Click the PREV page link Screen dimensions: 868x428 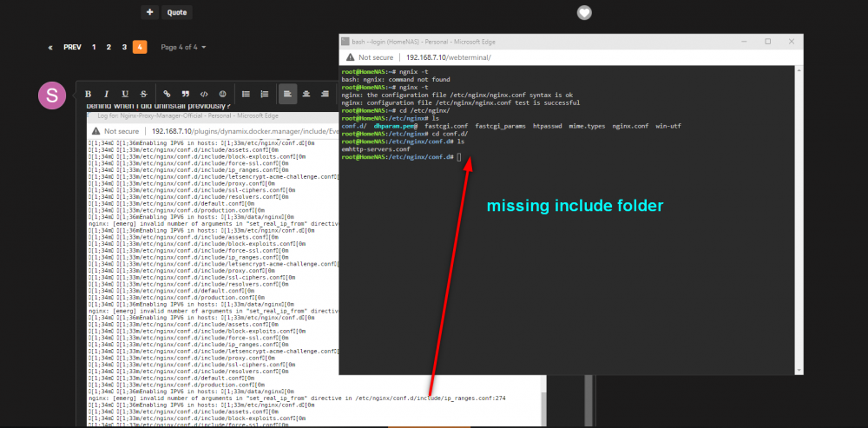click(x=73, y=48)
